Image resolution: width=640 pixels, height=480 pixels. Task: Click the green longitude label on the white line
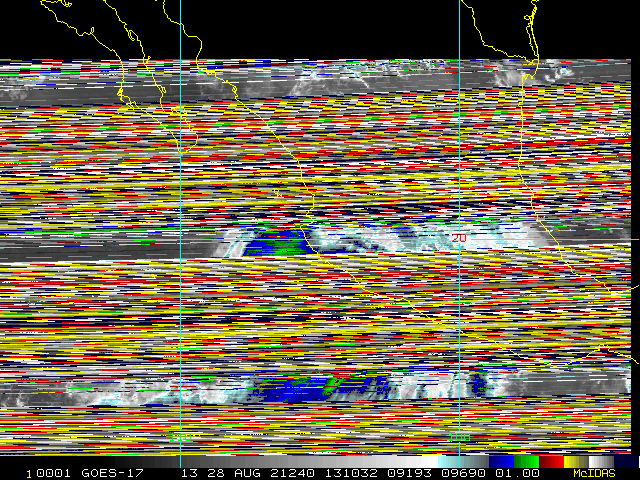point(459,437)
